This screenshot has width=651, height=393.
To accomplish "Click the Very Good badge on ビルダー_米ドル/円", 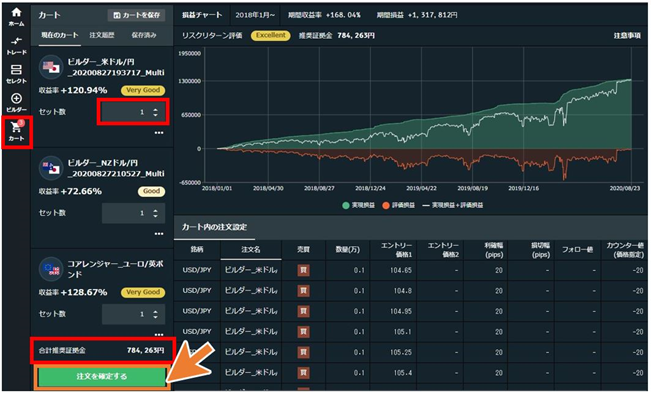I will (143, 90).
